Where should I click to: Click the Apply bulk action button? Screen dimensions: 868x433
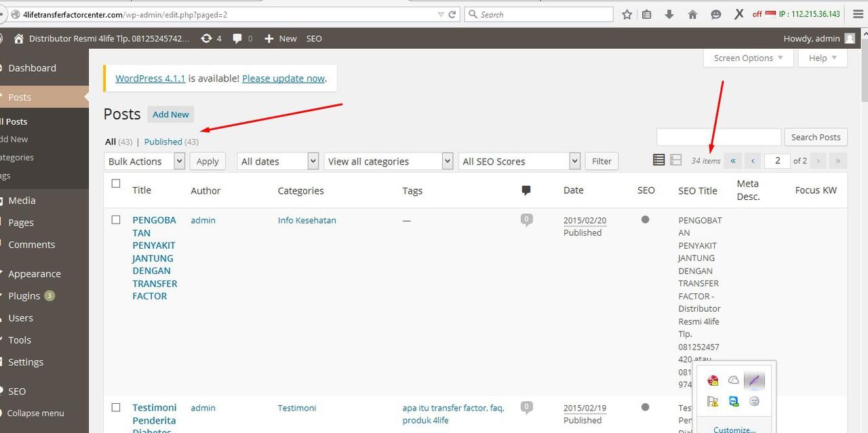click(x=208, y=161)
